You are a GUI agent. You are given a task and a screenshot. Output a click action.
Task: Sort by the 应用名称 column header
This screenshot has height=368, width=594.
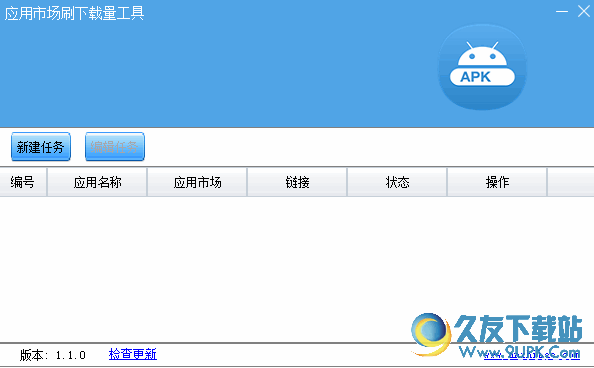click(x=97, y=182)
